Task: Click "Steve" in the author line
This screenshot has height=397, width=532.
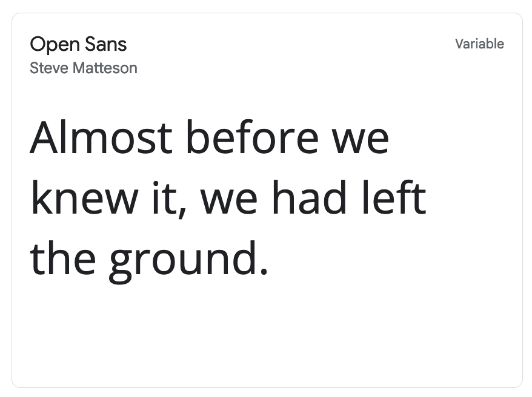Action: 49,68
